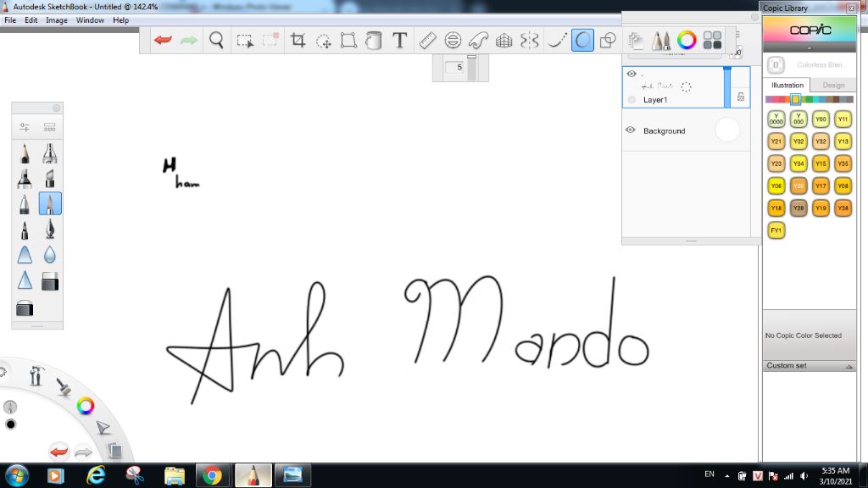868x488 pixels.
Task: Toggle the Symmetry tool
Action: [x=529, y=40]
